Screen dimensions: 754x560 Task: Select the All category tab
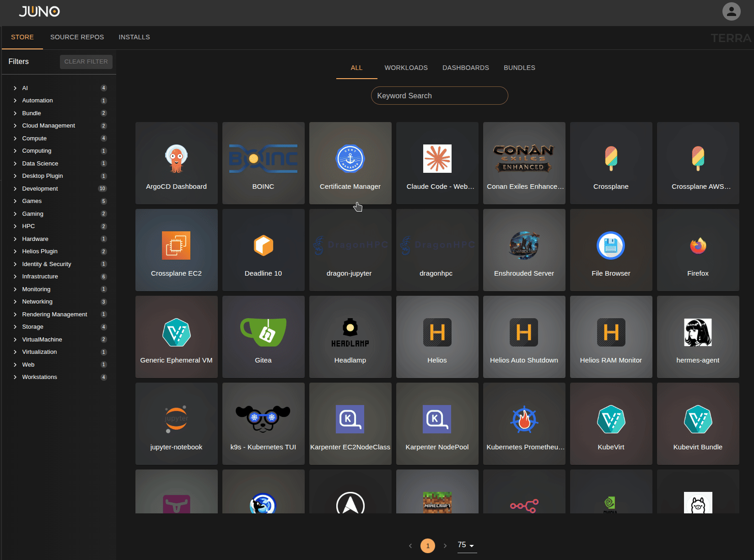coord(356,68)
